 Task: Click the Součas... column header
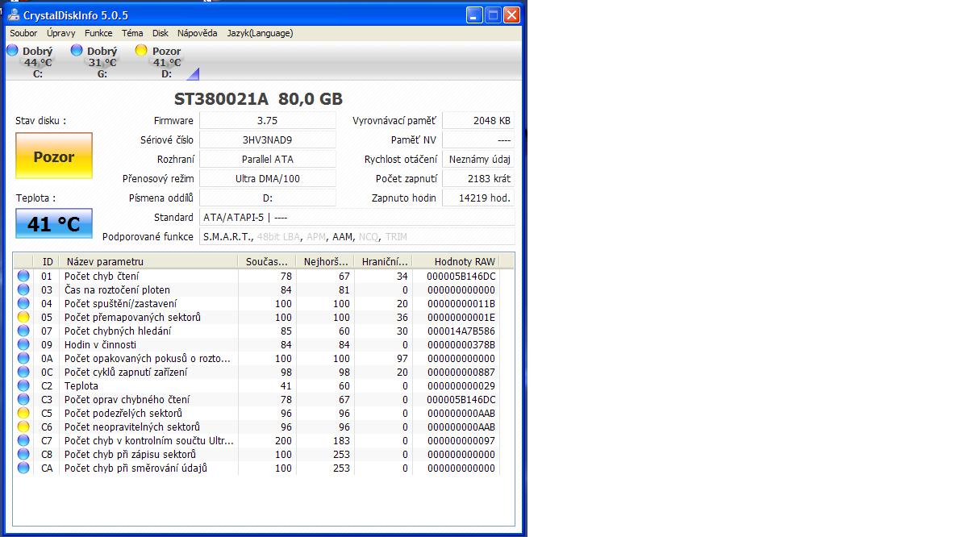coord(267,261)
